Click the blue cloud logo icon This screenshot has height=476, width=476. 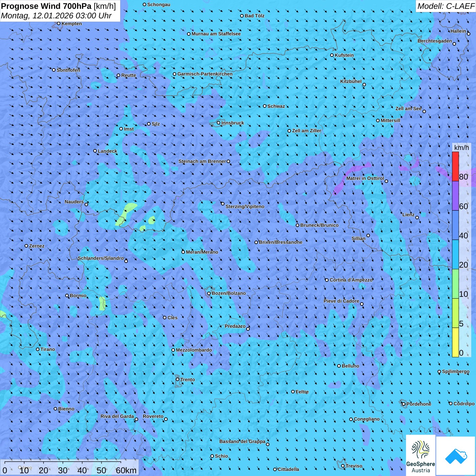point(456,456)
